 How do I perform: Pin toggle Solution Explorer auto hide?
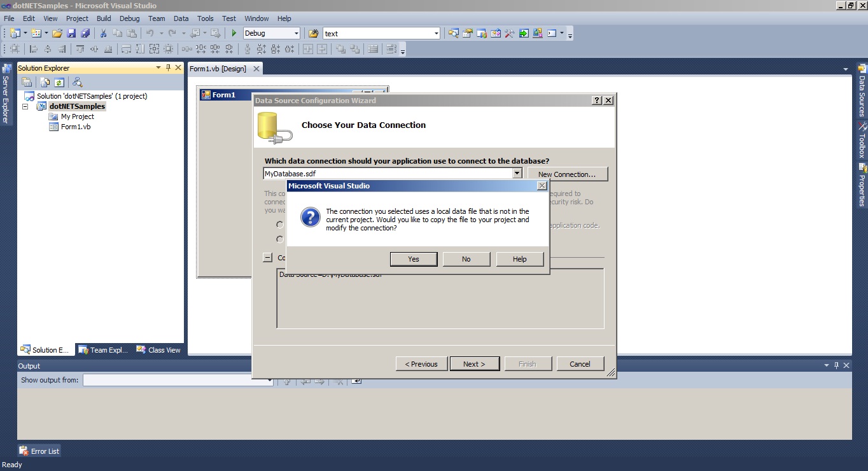[x=169, y=67]
